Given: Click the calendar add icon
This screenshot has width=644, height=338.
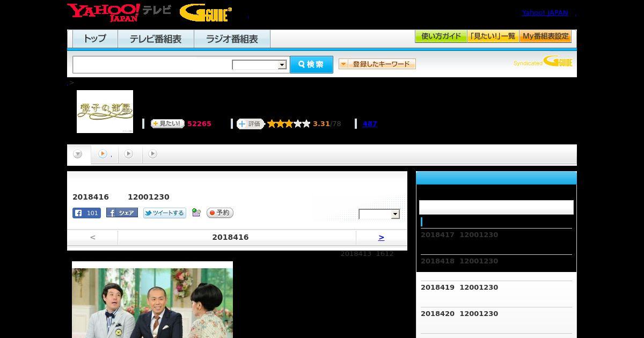Looking at the screenshot, I should pyautogui.click(x=196, y=213).
